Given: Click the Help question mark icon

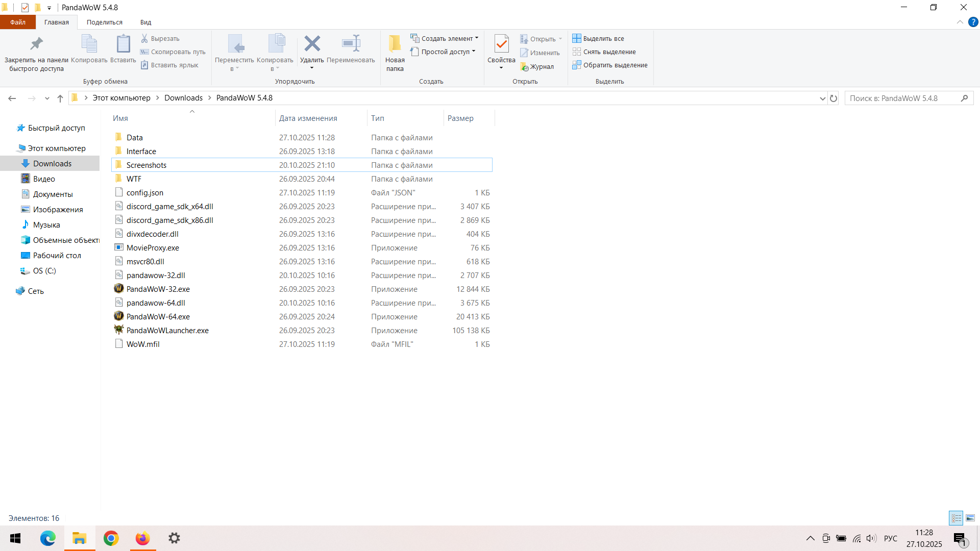Looking at the screenshot, I should [x=973, y=22].
